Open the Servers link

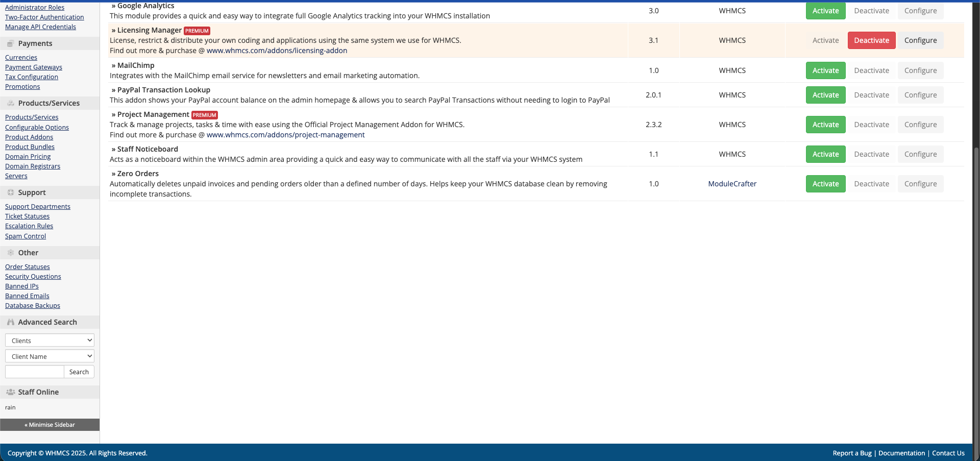point(16,176)
